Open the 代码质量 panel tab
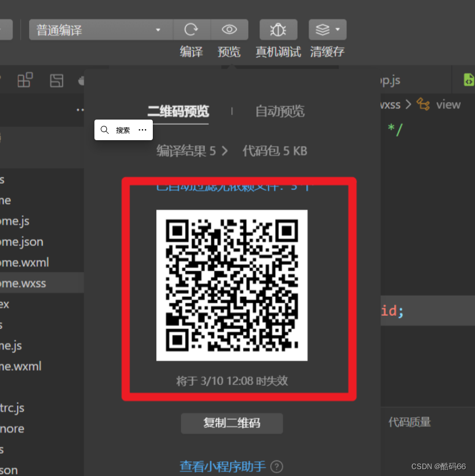Viewport: 475px width, 476px height. [x=409, y=422]
